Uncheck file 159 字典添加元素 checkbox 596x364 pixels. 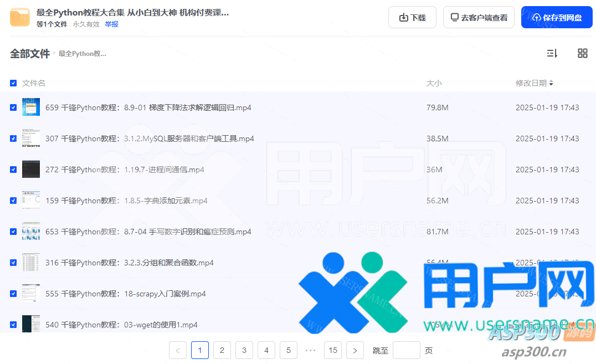pos(13,201)
